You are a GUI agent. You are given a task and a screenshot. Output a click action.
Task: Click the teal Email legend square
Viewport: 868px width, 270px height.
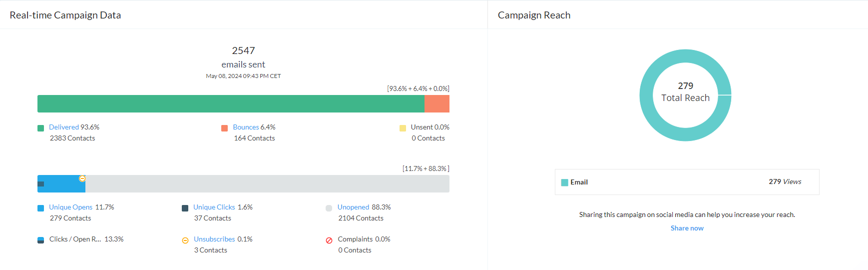click(564, 182)
